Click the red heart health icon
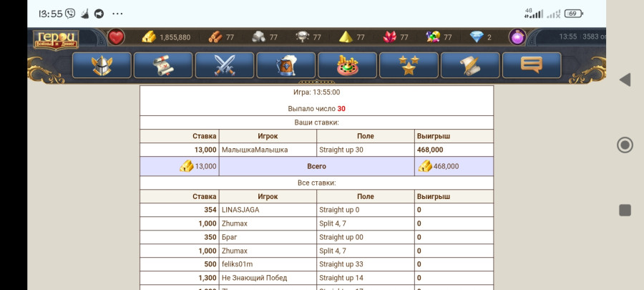Viewport: 644px width, 290px height. (116, 37)
